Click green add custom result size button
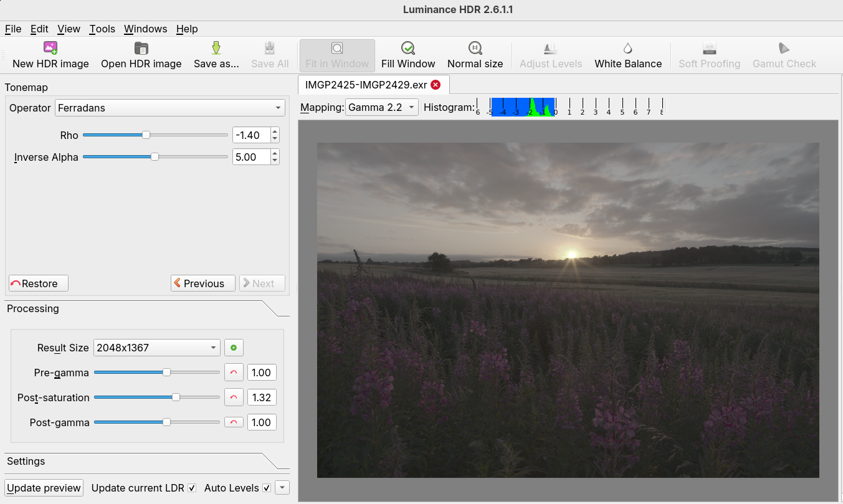The image size is (843, 504). tap(234, 348)
